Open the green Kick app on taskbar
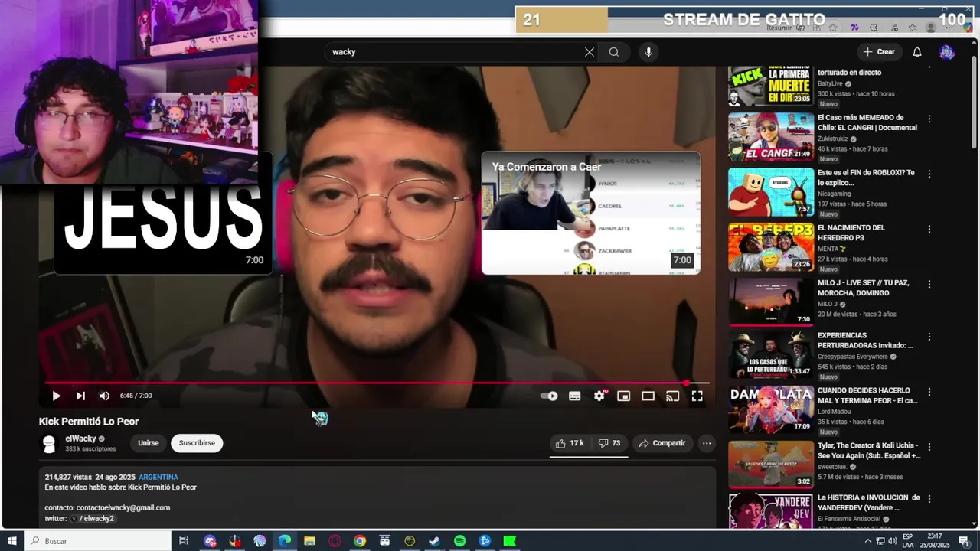The image size is (980, 551). [509, 541]
